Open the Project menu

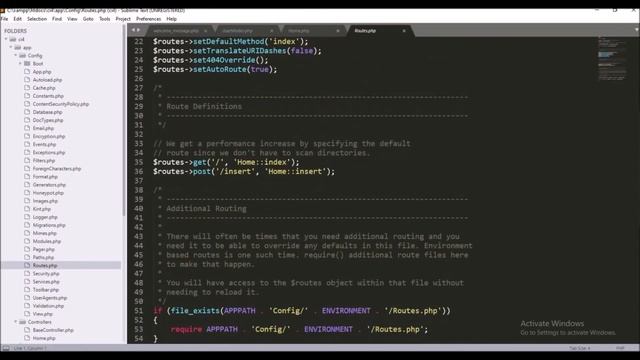point(123,19)
